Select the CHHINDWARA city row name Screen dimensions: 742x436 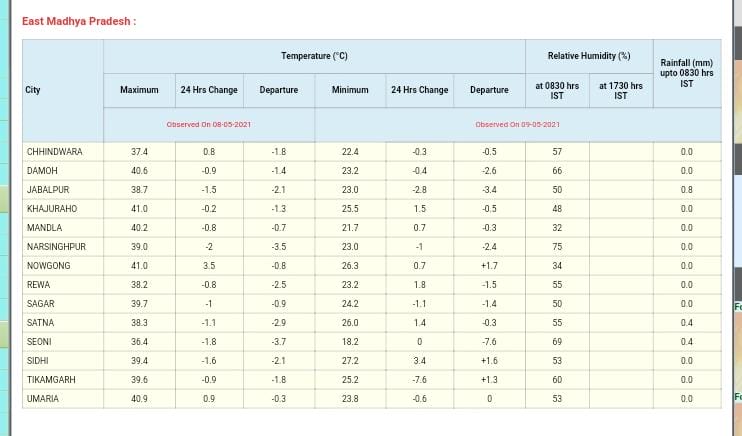click(x=54, y=152)
